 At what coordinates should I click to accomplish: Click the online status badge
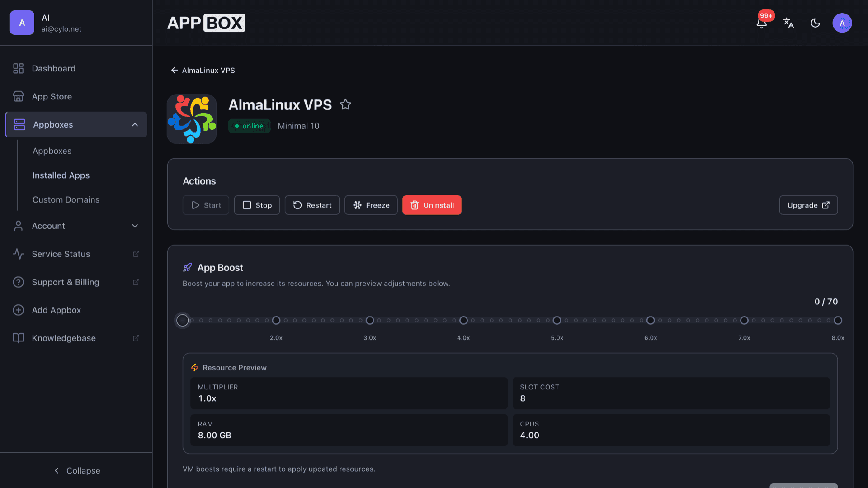pos(249,126)
